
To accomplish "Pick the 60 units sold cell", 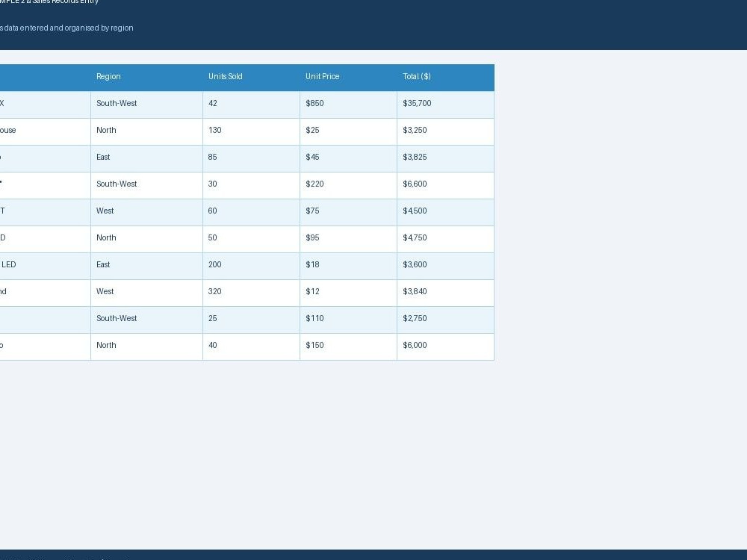I will click(252, 212).
